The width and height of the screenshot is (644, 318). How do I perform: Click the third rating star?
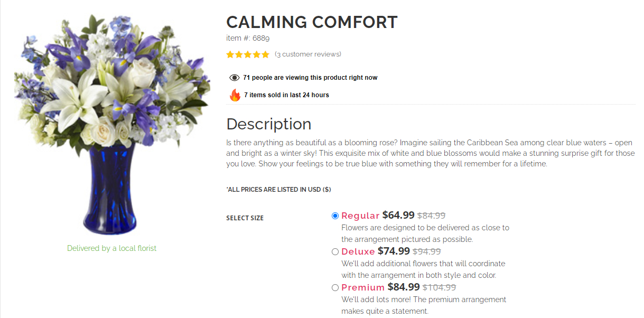247,54
